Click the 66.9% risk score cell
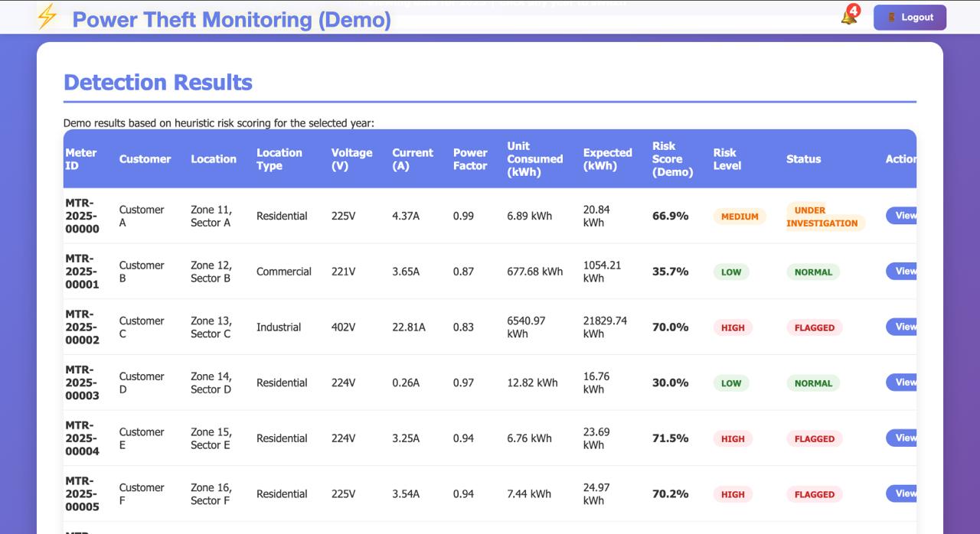Image resolution: width=980 pixels, height=534 pixels. (x=670, y=216)
